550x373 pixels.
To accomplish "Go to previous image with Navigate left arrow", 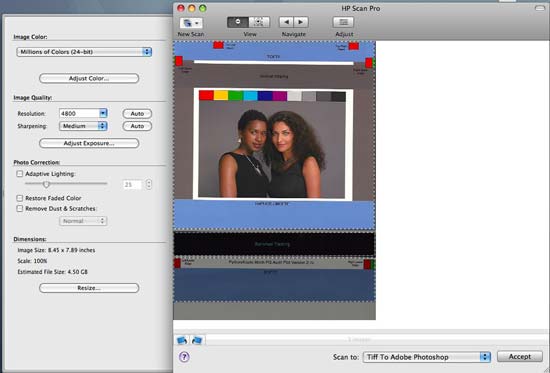I will click(286, 22).
